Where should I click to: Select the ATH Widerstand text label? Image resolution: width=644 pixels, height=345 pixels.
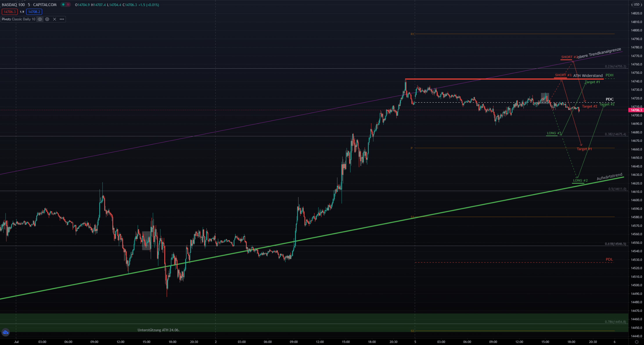click(x=588, y=76)
